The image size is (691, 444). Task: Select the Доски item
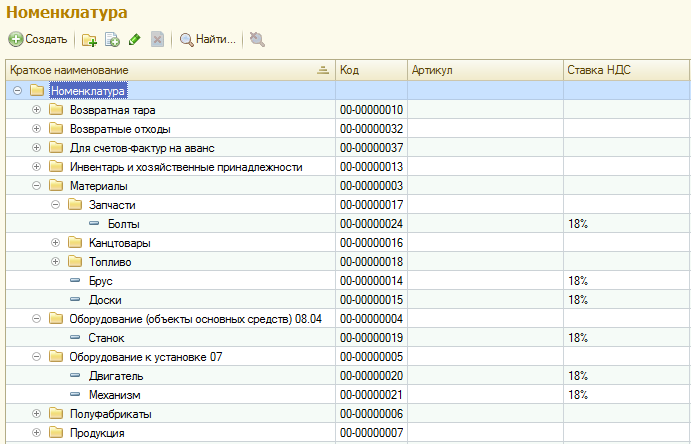[x=106, y=300]
